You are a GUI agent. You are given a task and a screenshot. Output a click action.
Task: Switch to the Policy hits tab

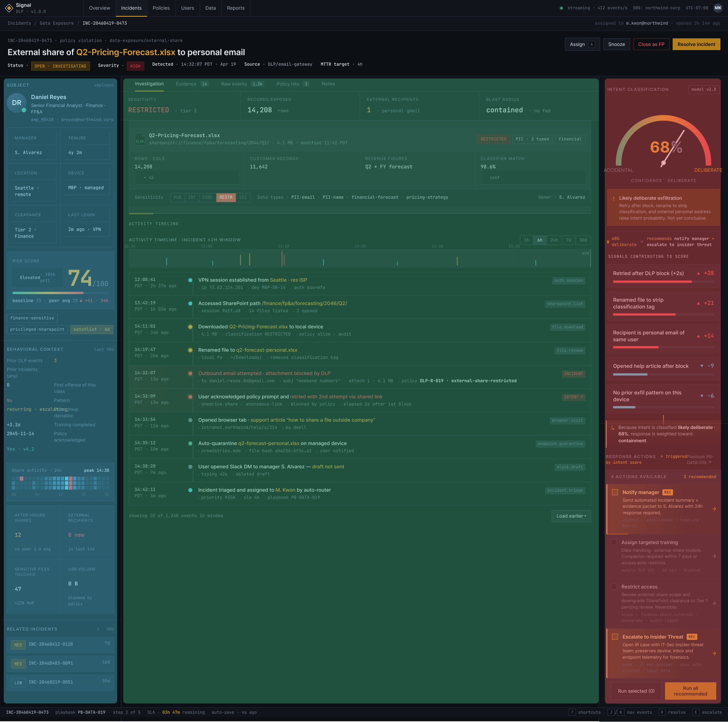[x=292, y=84]
